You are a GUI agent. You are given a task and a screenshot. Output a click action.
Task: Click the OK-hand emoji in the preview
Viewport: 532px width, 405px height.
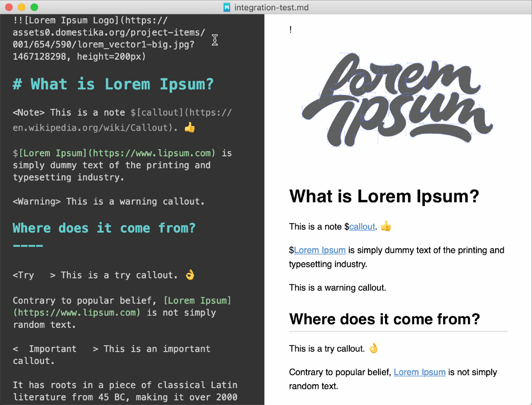pos(374,348)
